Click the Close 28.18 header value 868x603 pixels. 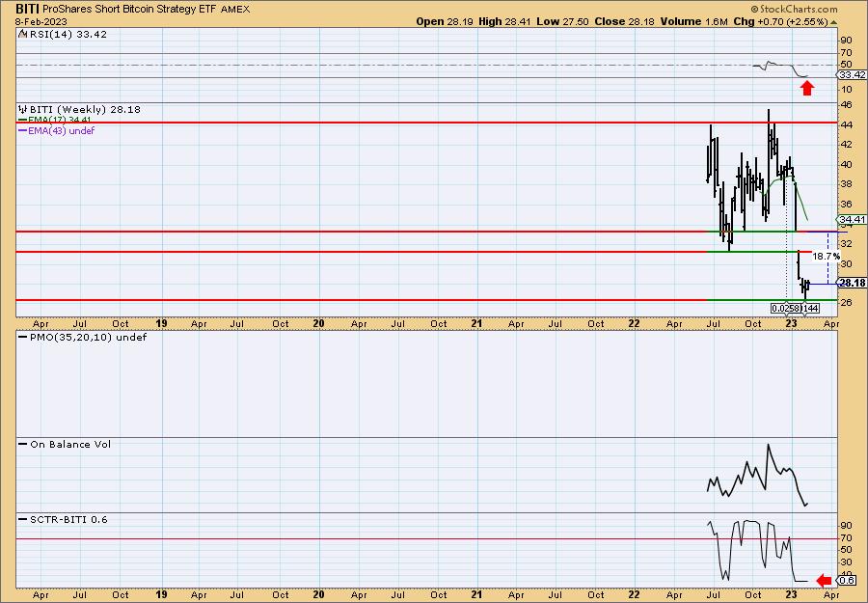(x=624, y=21)
